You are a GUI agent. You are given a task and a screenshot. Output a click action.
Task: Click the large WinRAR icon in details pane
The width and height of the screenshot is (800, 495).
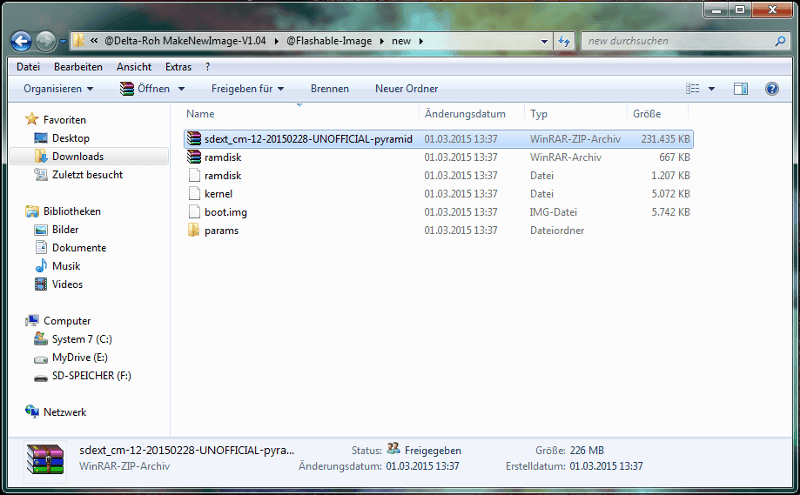(x=45, y=459)
